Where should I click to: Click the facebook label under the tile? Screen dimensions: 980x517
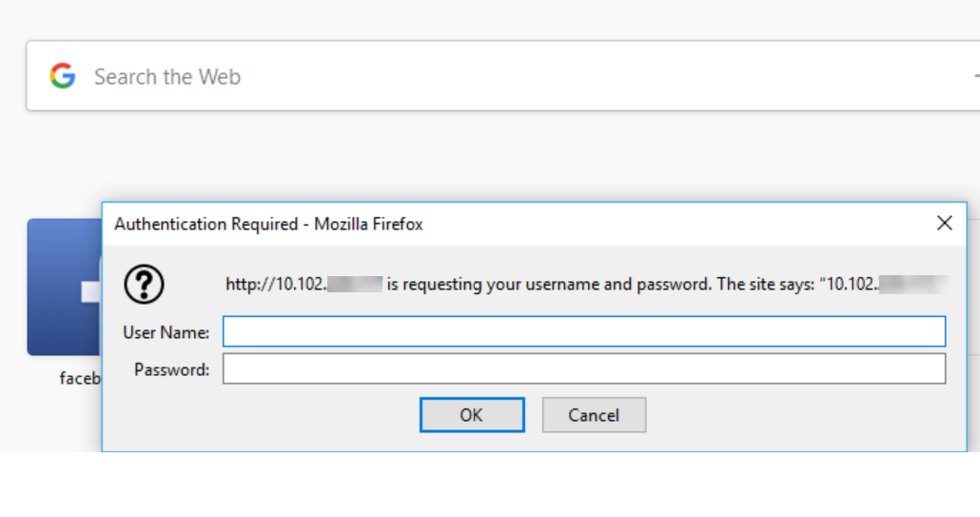80,378
